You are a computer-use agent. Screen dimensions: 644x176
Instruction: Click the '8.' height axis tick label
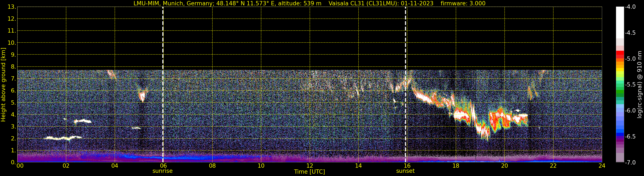point(13,67)
